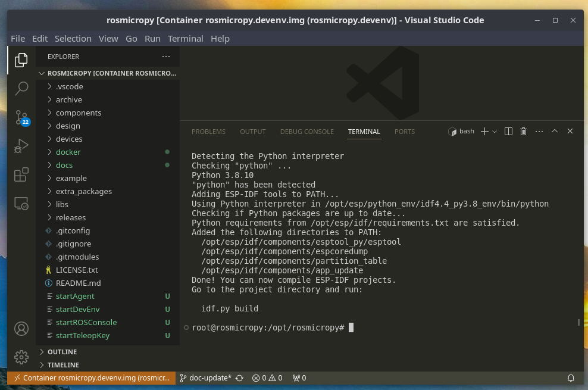The width and height of the screenshot is (588, 390).
Task: Expand the releases folder
Action: click(108, 218)
